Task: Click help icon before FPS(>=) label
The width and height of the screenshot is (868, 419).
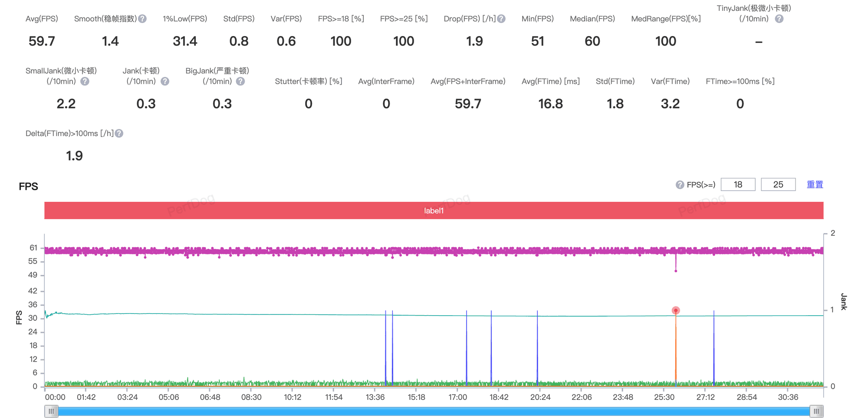Action: tap(680, 185)
